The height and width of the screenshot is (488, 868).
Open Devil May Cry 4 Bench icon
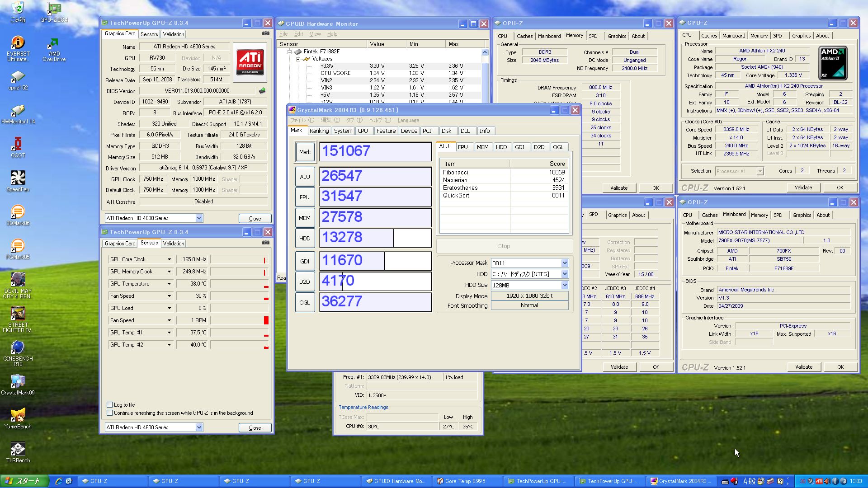pyautogui.click(x=18, y=286)
